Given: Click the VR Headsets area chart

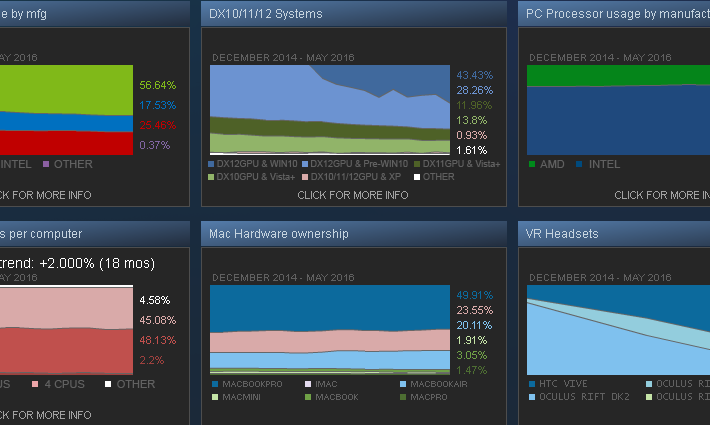Looking at the screenshot, I should point(619,329).
